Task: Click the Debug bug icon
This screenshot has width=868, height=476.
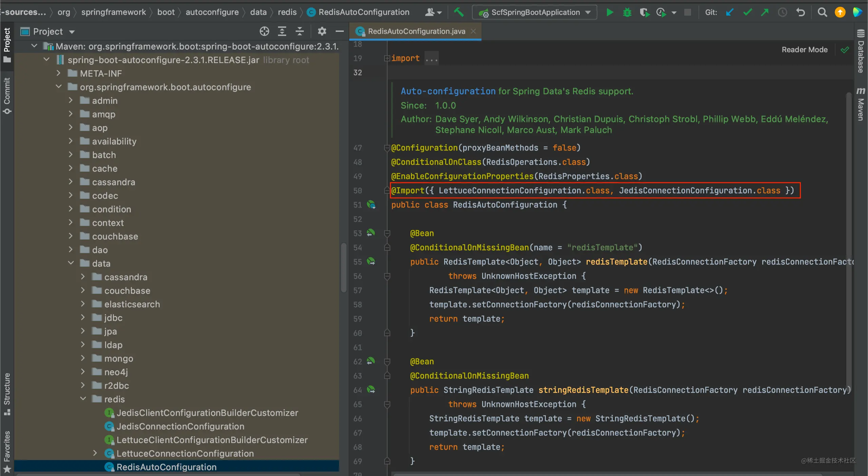Action: tap(627, 13)
